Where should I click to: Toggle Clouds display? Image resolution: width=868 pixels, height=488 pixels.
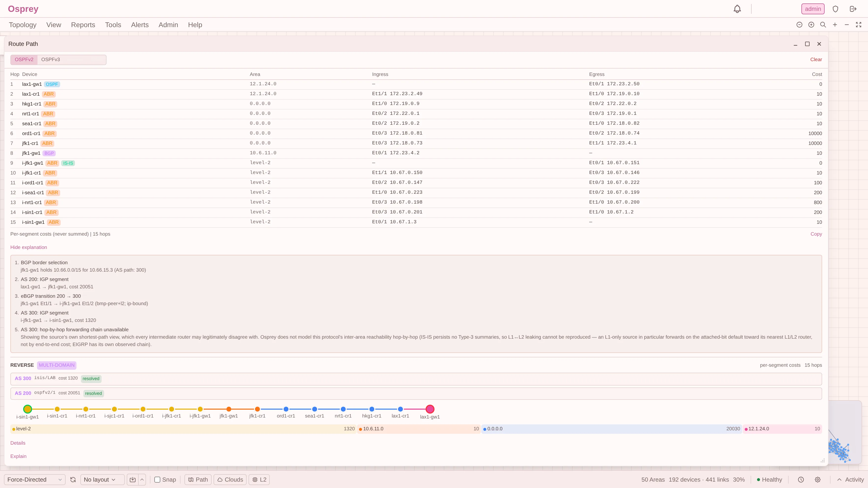230,480
